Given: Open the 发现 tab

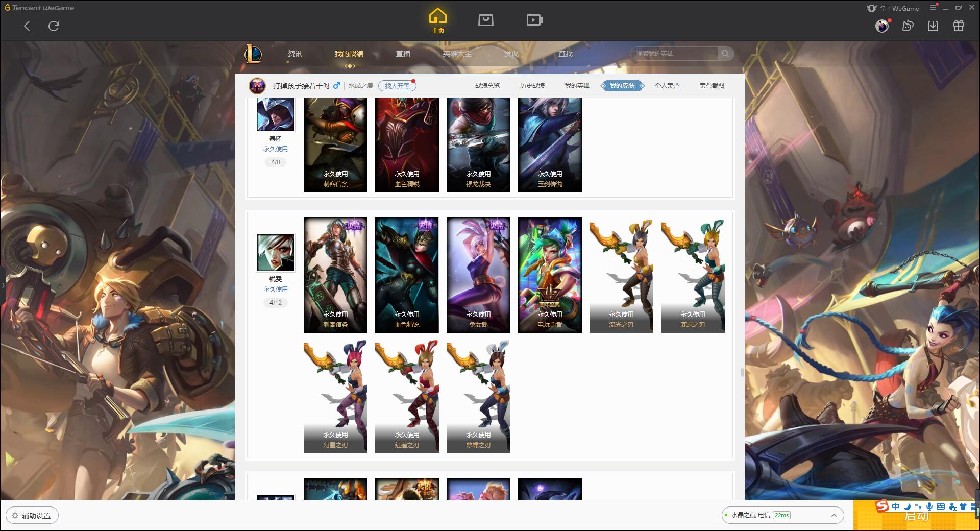Looking at the screenshot, I should coord(511,54).
